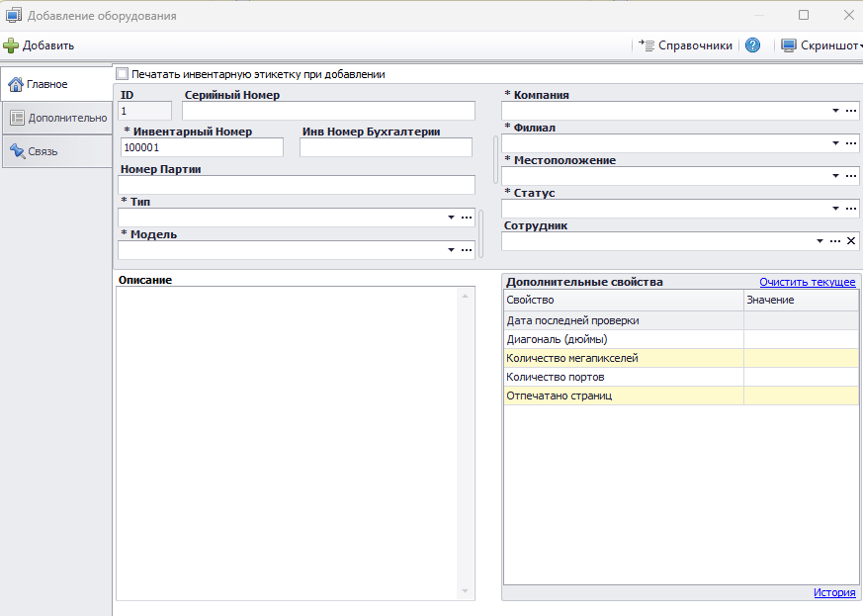The height and width of the screenshot is (616, 863).
Task: Open the История link
Action: point(834,592)
